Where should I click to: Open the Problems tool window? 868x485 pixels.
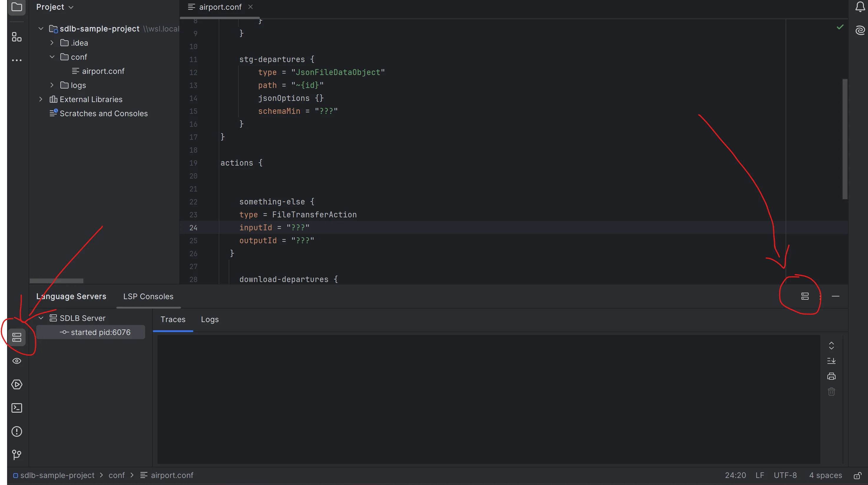[17, 431]
